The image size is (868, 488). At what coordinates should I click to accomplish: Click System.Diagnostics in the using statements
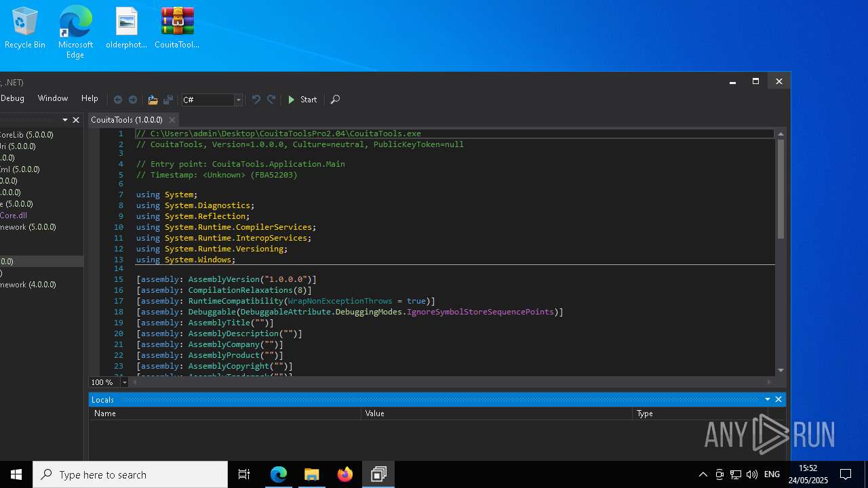tap(208, 205)
